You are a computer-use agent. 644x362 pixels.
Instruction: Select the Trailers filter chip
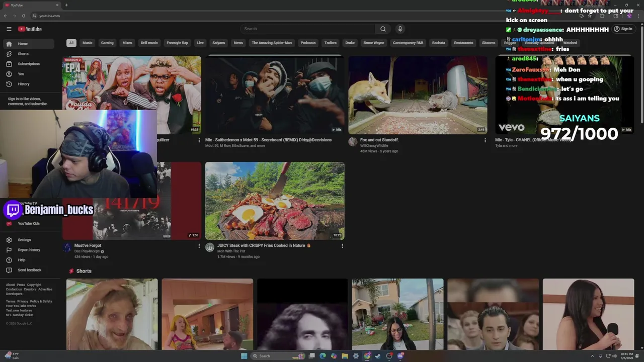pyautogui.click(x=331, y=43)
